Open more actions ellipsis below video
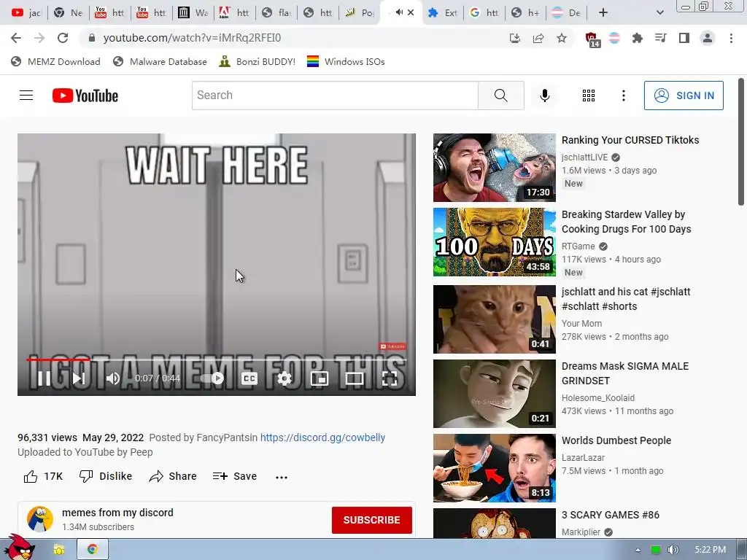 282,477
